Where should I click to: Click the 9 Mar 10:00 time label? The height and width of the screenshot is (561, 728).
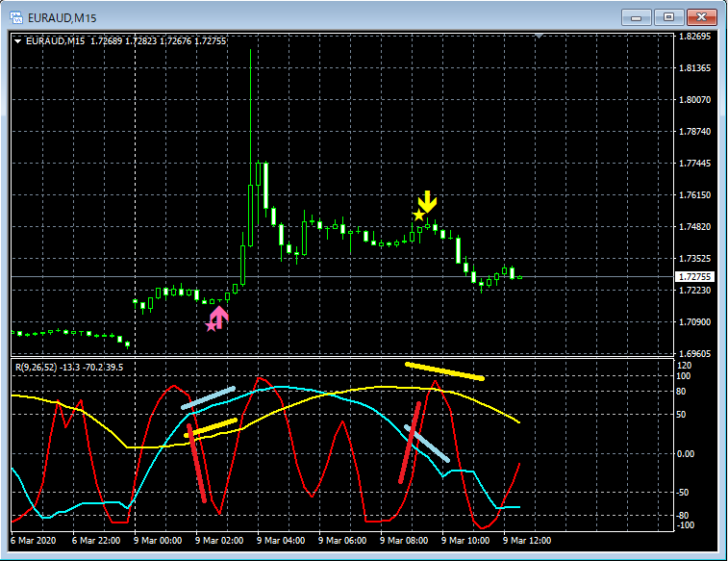coord(465,541)
